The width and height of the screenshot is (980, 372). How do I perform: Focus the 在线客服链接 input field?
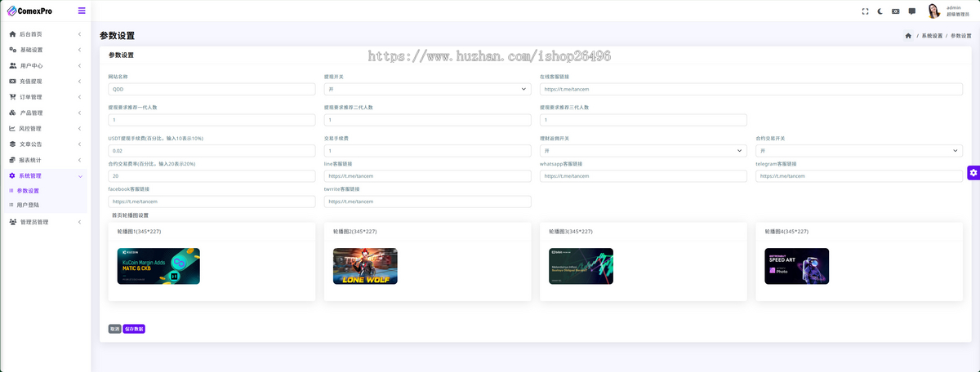(751, 89)
